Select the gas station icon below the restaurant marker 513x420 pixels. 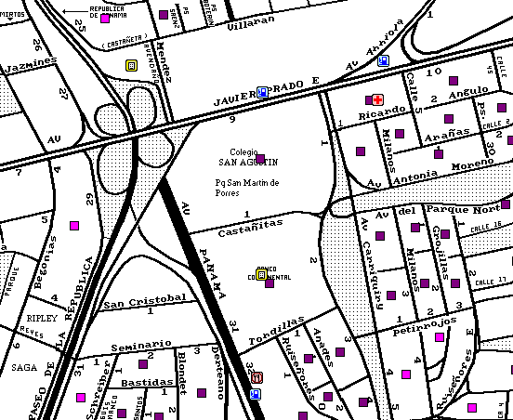click(256, 394)
